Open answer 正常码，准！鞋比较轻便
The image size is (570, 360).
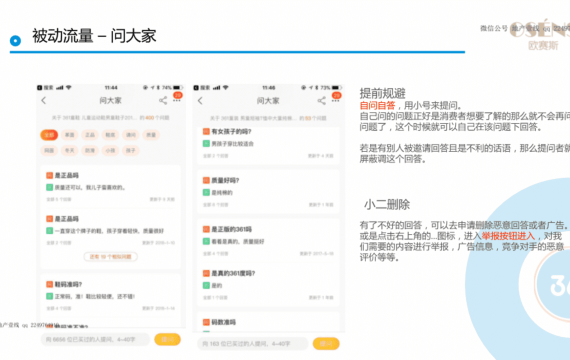pyautogui.click(x=91, y=296)
